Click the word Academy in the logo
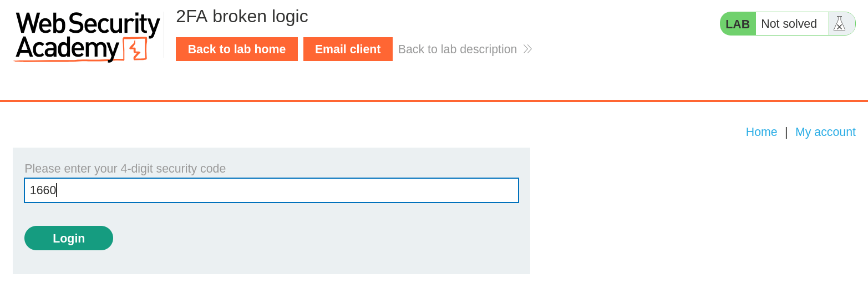The height and width of the screenshot is (303, 868). click(67, 49)
